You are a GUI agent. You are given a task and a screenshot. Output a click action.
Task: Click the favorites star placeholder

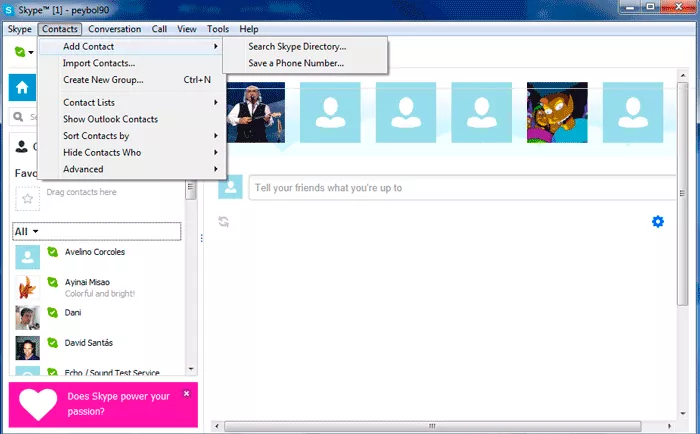(x=27, y=199)
